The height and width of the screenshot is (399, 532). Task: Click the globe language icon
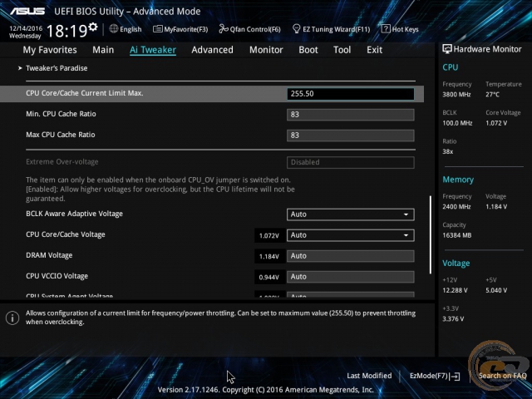tap(114, 29)
